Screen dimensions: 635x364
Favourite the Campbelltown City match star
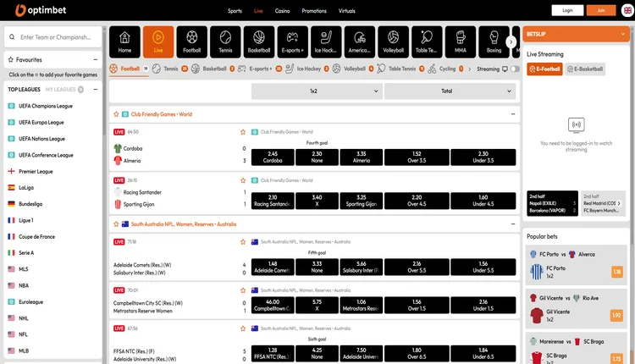point(243,290)
